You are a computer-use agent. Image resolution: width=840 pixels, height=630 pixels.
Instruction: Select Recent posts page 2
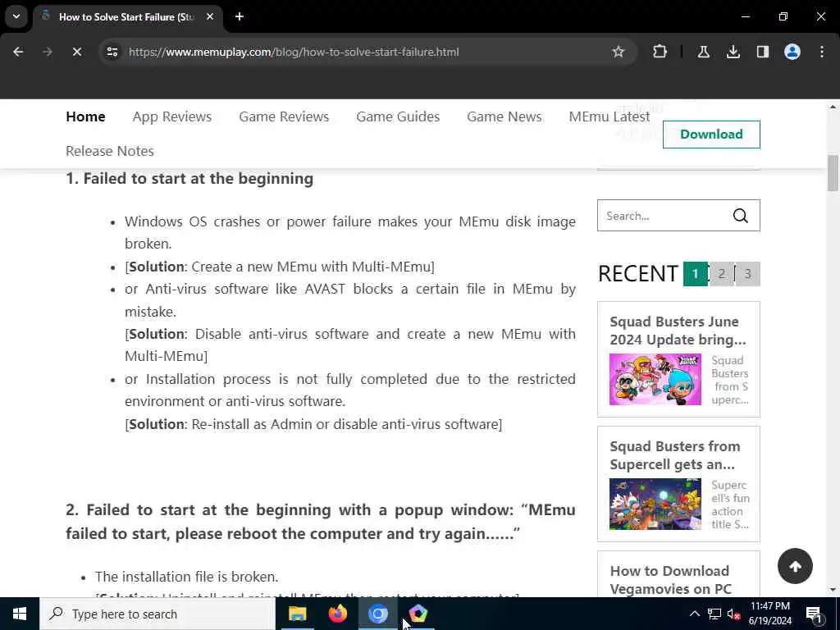coord(721,274)
